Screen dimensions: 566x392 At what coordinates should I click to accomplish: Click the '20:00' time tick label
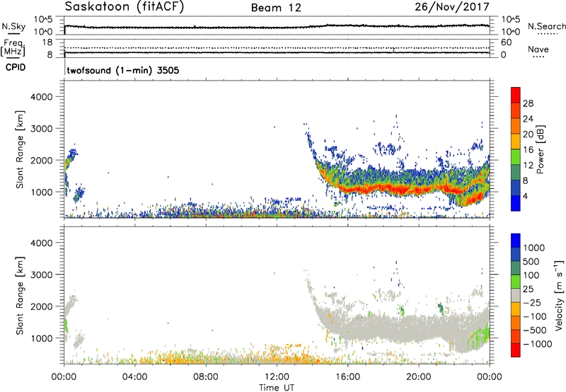tap(418, 377)
